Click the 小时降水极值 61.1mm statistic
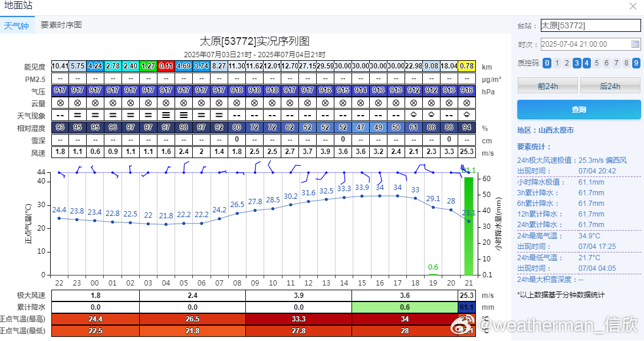The width and height of the screenshot is (644, 341). pyautogui.click(x=561, y=182)
